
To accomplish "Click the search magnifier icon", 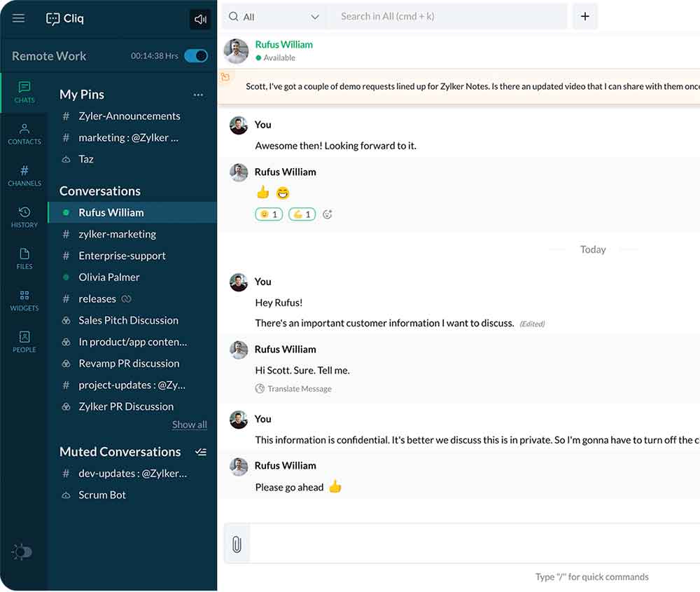I will click(x=233, y=17).
